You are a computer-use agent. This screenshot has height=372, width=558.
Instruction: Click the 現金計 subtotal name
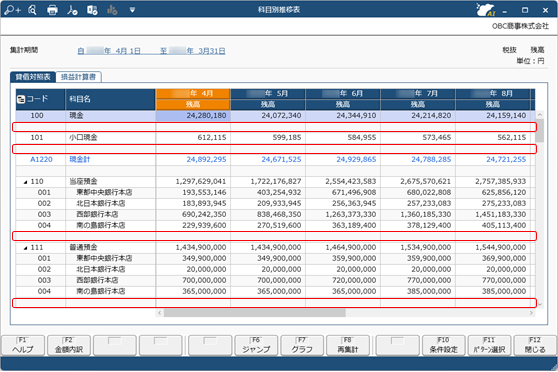(80, 159)
